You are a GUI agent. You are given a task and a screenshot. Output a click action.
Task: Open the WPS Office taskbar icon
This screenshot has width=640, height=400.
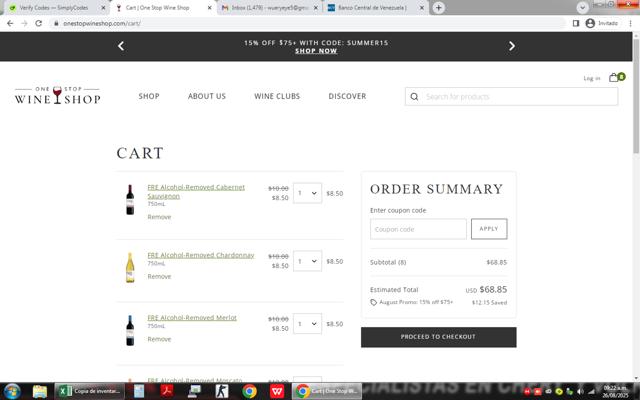pyautogui.click(x=277, y=391)
